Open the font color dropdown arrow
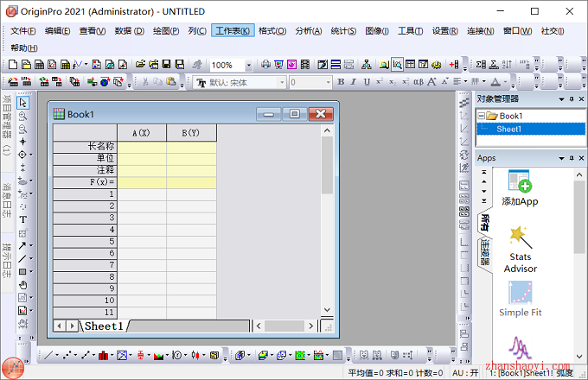This screenshot has height=380, width=588. coord(505,82)
